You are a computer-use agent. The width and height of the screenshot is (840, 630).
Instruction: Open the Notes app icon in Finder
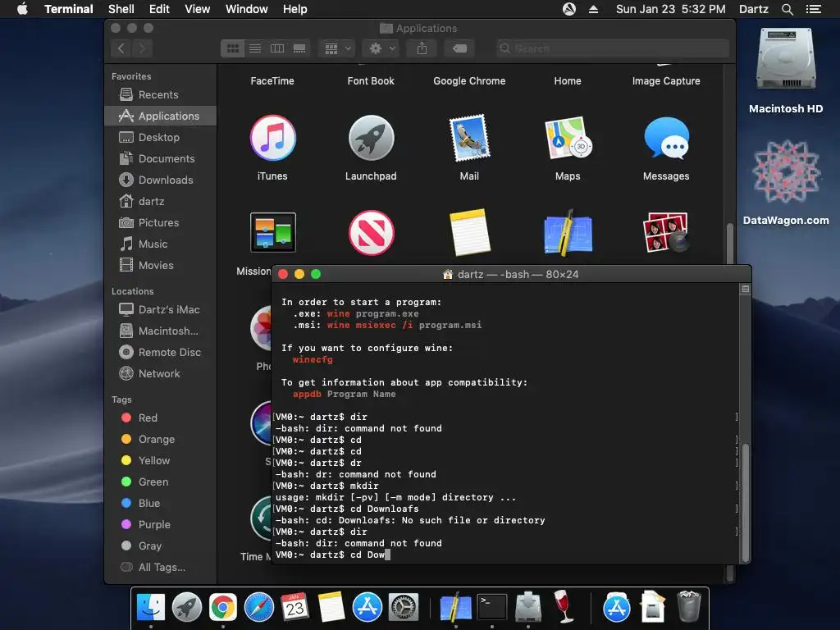(469, 232)
